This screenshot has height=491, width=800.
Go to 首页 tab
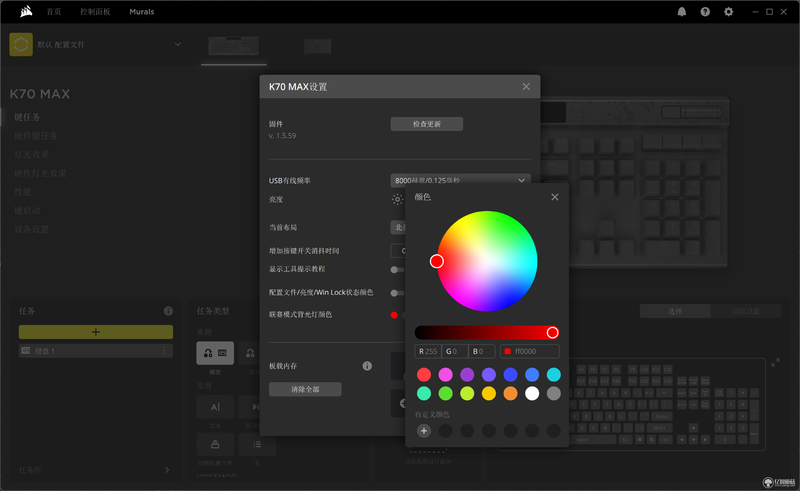(54, 12)
